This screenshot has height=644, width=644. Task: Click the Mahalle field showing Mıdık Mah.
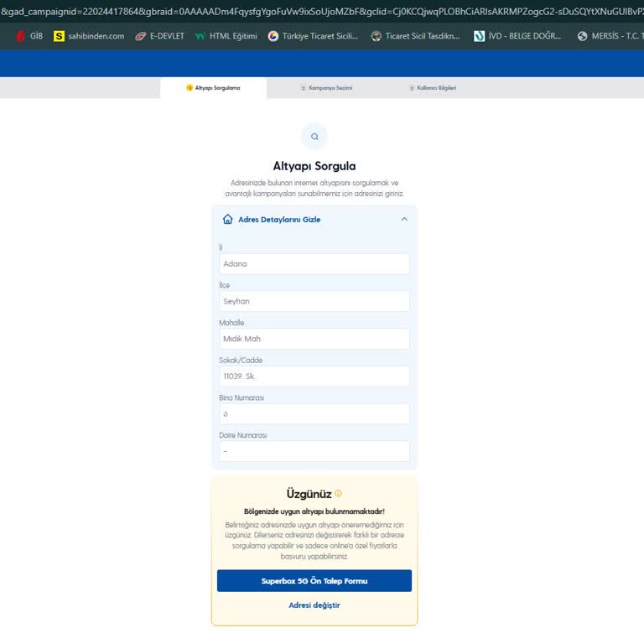pyautogui.click(x=314, y=339)
